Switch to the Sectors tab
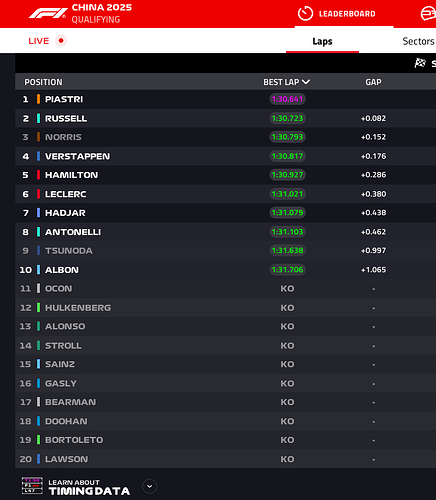Screen dimensions: 436x500 (418, 41)
